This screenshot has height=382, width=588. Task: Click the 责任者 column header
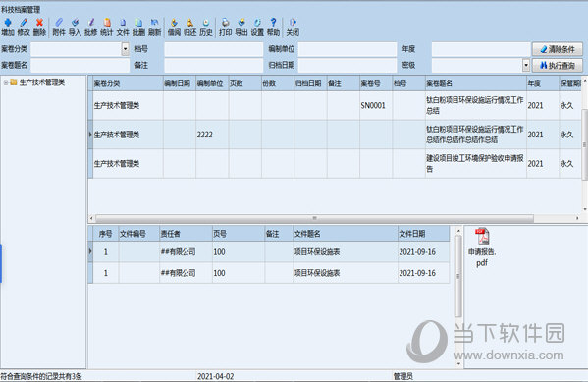tap(186, 234)
